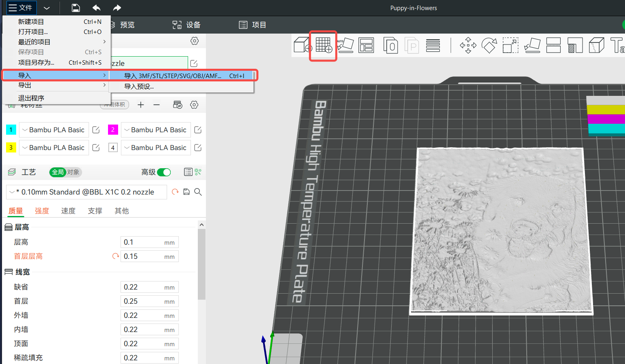Select 导入 3MF/STL/STEP/SVG/OBJ/AMF menu entry
Viewport: 625px width, 364px height.
[x=181, y=76]
